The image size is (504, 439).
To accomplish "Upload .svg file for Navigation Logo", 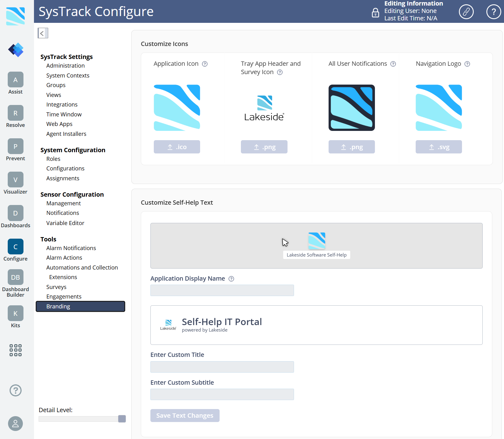I will coord(439,147).
